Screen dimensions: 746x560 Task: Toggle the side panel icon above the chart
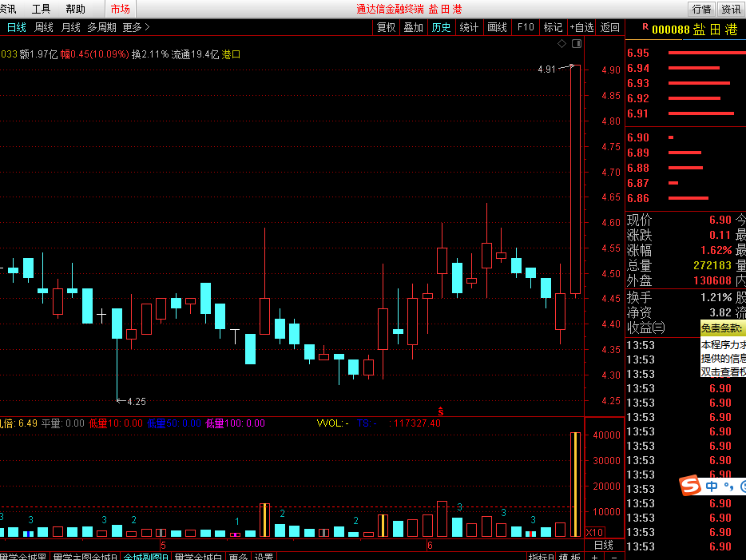tap(577, 44)
